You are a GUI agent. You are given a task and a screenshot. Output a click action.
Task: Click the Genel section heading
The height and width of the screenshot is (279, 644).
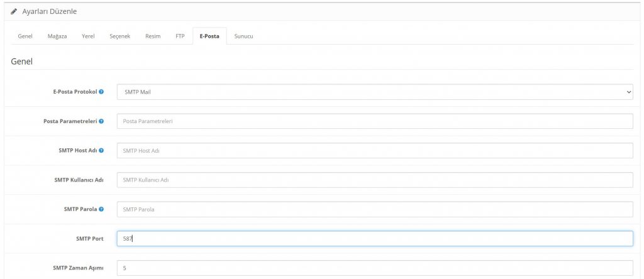pos(21,62)
